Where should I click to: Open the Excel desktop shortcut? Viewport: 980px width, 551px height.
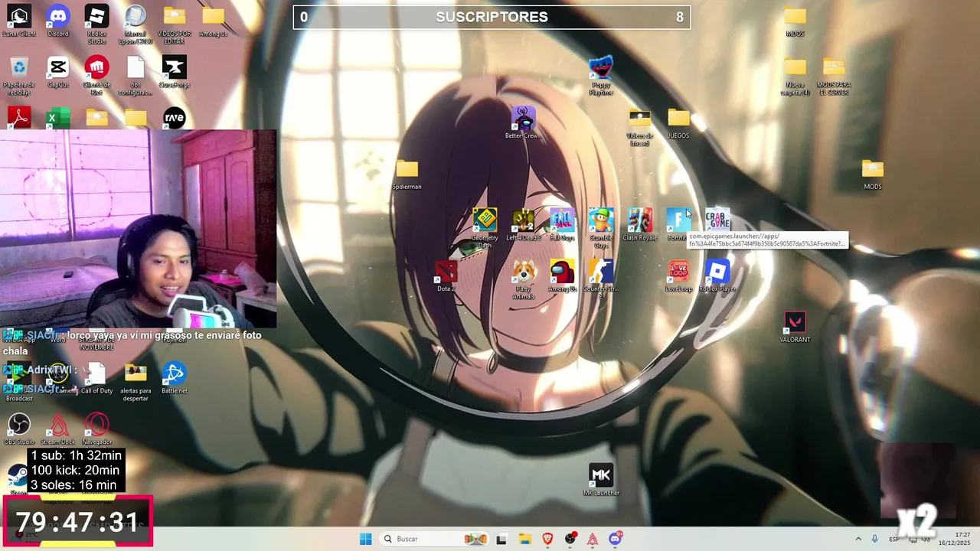click(58, 118)
